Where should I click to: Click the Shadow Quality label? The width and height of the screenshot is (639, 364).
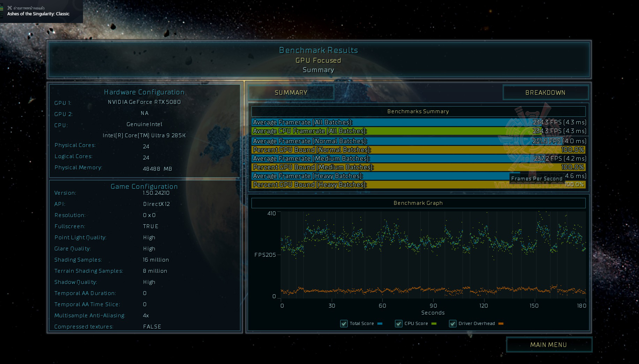[76, 282]
